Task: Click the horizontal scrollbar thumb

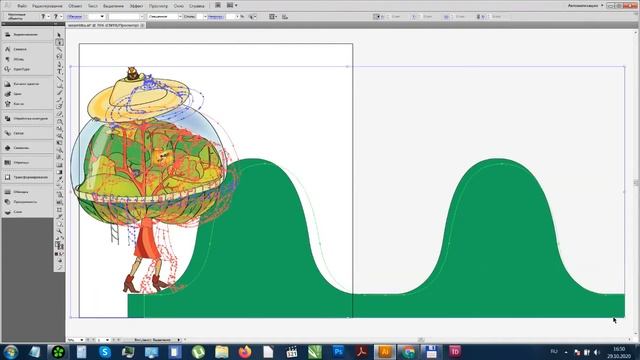Action: pos(421,340)
